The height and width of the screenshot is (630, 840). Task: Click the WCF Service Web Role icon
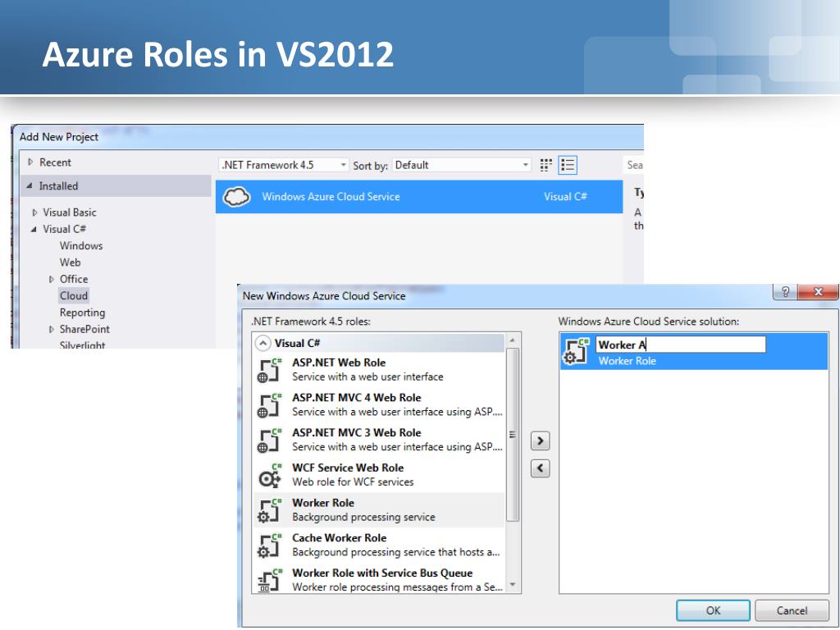pos(269,475)
